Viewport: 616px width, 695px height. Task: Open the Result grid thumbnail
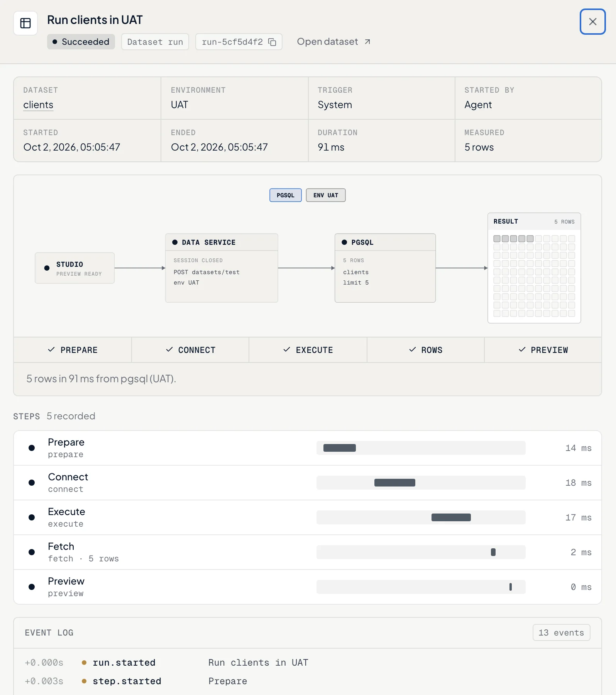[x=534, y=268]
